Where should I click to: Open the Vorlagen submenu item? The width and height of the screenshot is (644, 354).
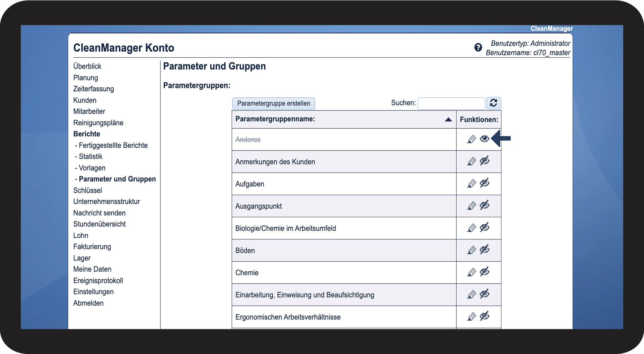click(92, 168)
